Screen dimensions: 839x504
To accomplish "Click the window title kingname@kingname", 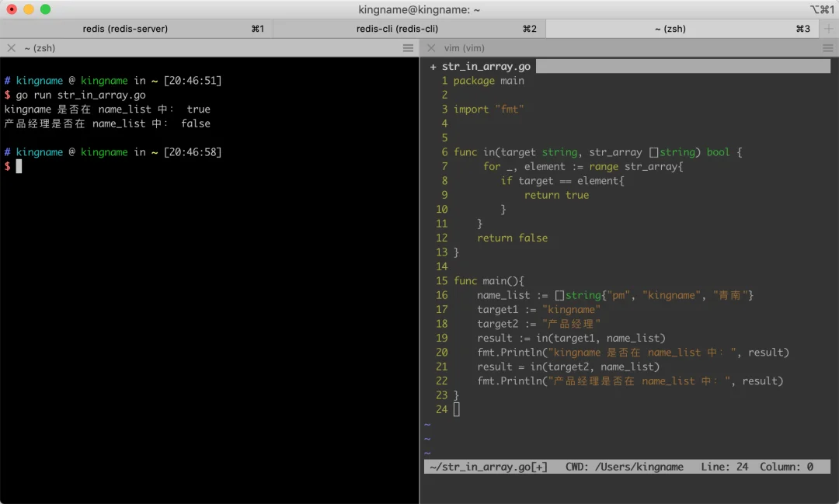I will coord(419,9).
